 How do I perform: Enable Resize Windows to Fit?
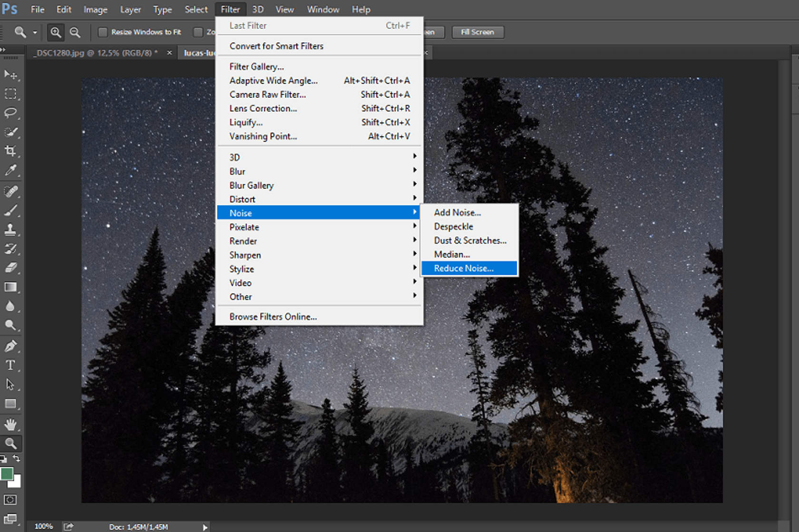[102, 32]
